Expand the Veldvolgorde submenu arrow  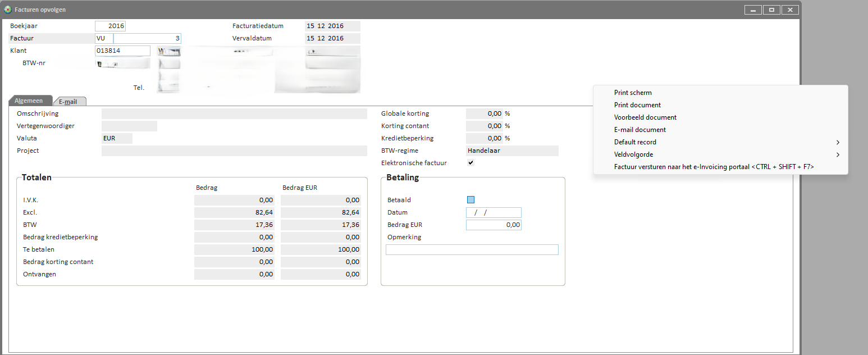click(x=838, y=154)
